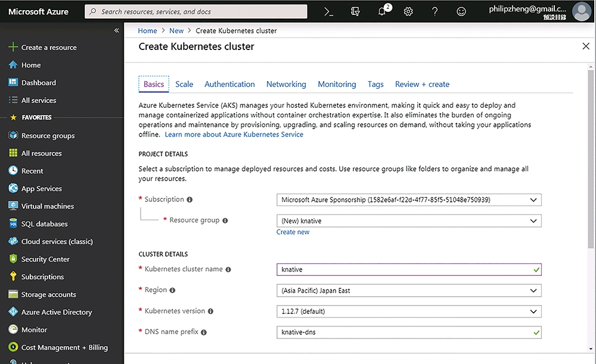Click the Dashboard icon in the sidebar
Screen dimensions: 596x364
tap(13, 82)
